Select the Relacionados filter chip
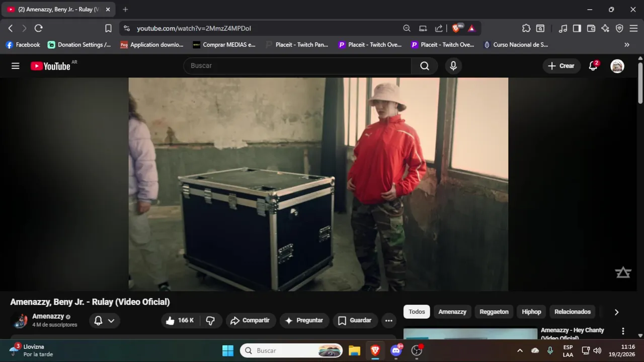644x362 pixels. (x=573, y=312)
